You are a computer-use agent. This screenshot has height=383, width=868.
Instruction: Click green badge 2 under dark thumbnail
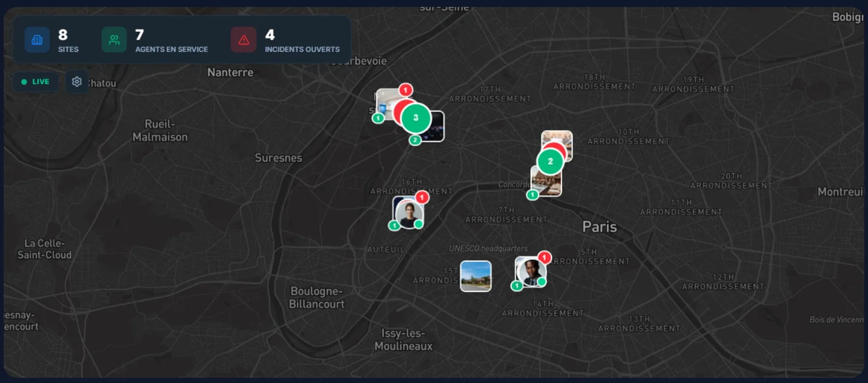point(415,140)
